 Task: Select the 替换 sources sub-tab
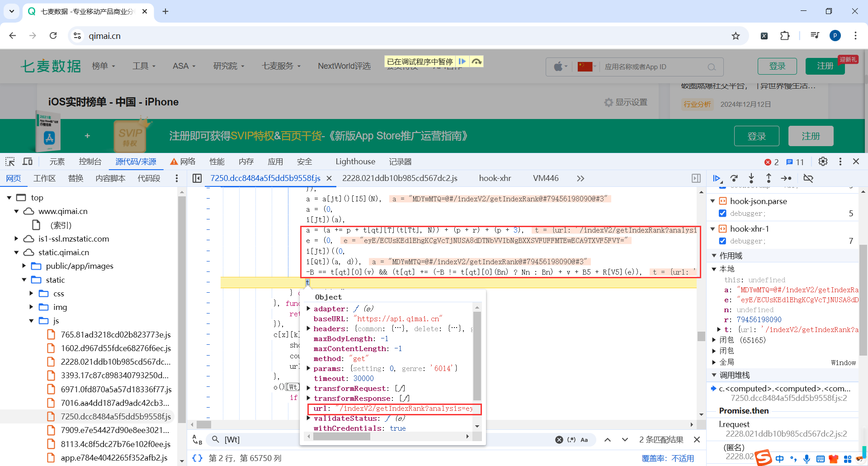pos(75,178)
